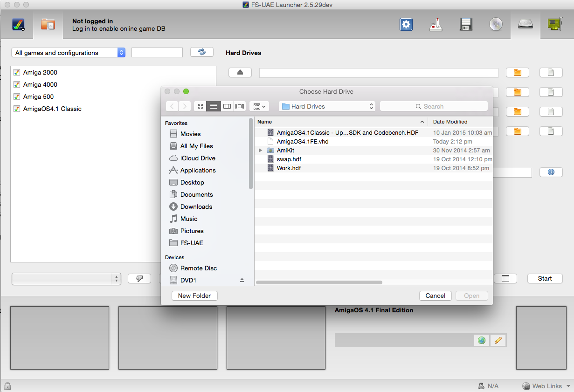Open the Web Links menu
The height and width of the screenshot is (392, 574).
(546, 386)
